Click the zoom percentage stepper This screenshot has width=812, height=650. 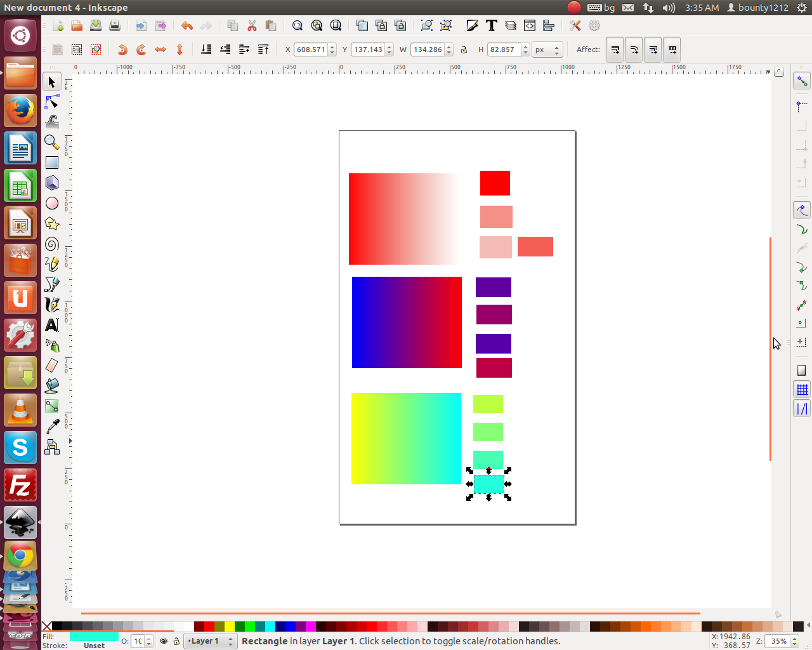click(794, 641)
